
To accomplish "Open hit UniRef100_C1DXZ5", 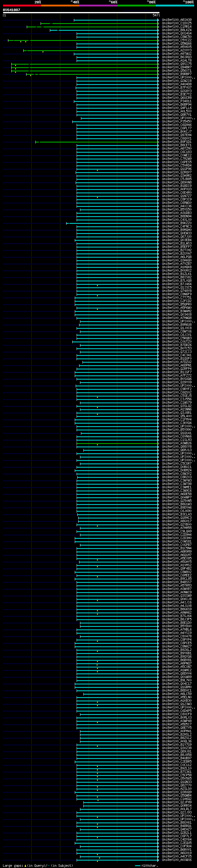I will point(176,23).
